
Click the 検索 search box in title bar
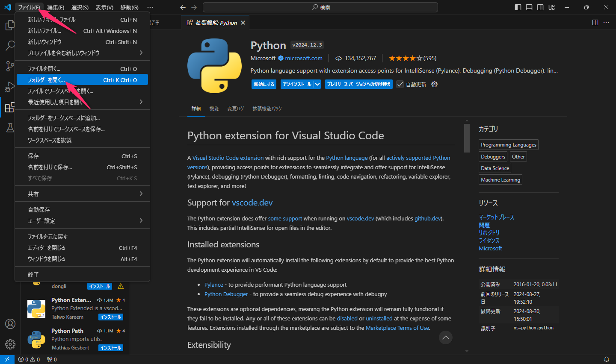pyautogui.click(x=320, y=7)
